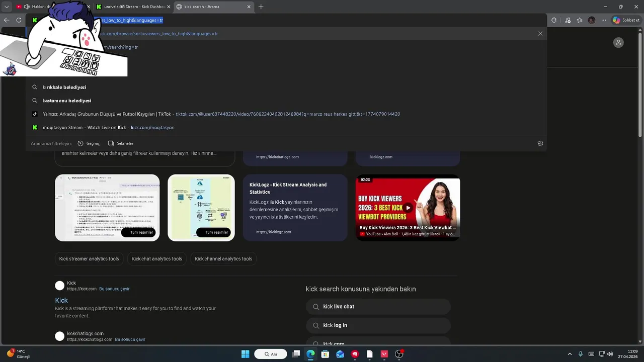
Task: Visit the https://kickchatlogs.com card link
Action: pos(277,157)
